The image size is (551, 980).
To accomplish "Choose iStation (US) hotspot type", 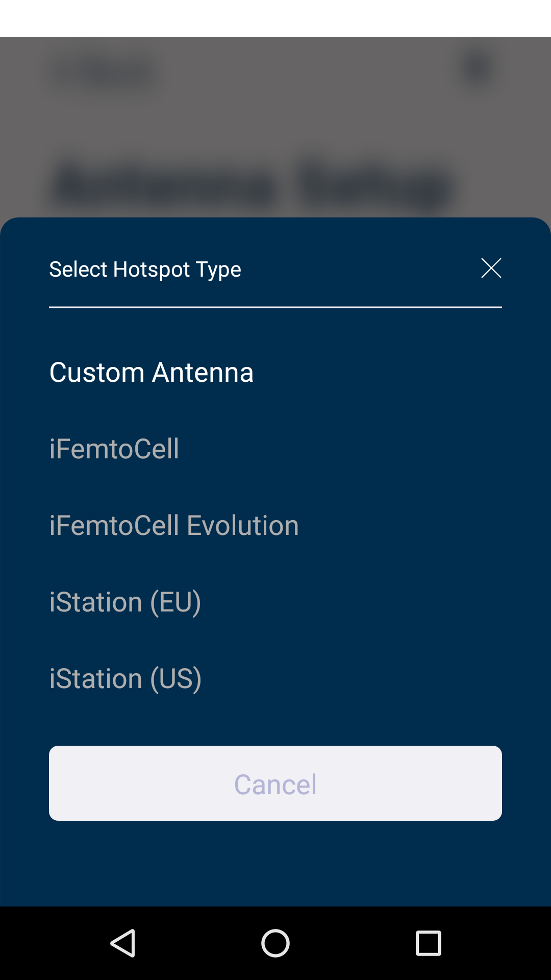I will [x=125, y=679].
